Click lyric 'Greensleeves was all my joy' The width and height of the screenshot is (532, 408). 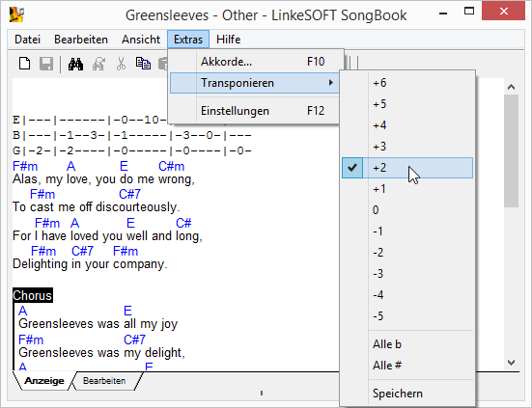tap(98, 324)
